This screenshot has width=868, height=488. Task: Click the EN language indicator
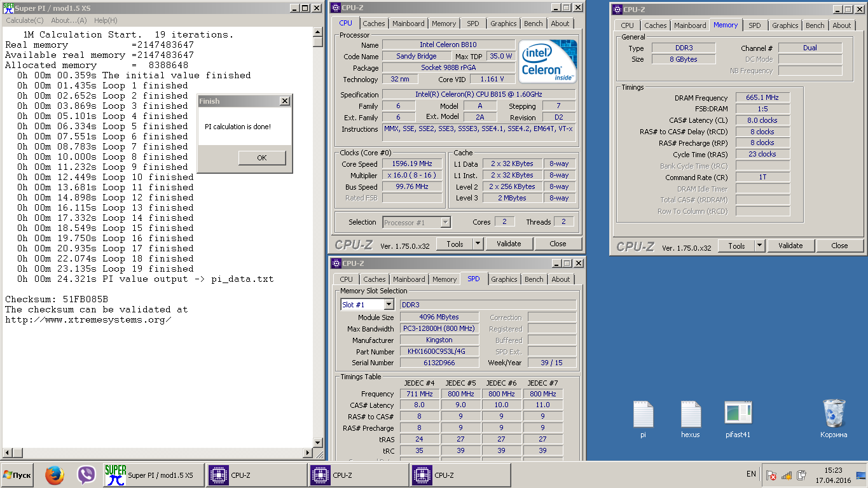[751, 474]
